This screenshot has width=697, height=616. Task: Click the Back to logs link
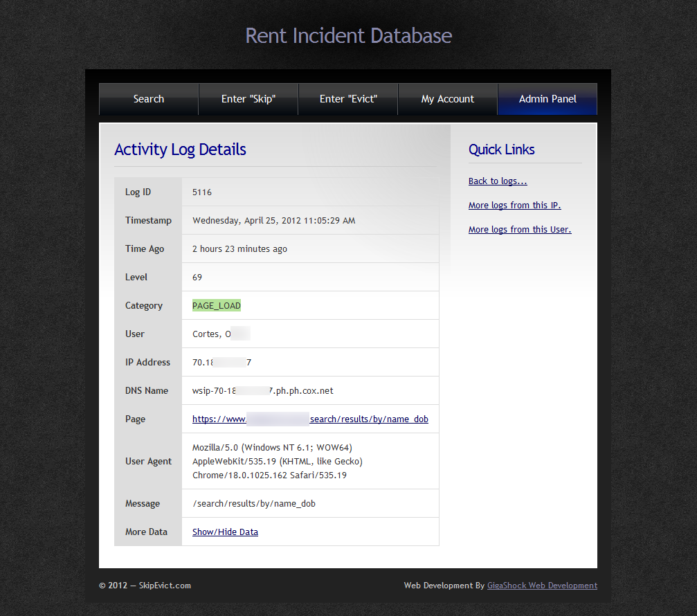point(498,181)
